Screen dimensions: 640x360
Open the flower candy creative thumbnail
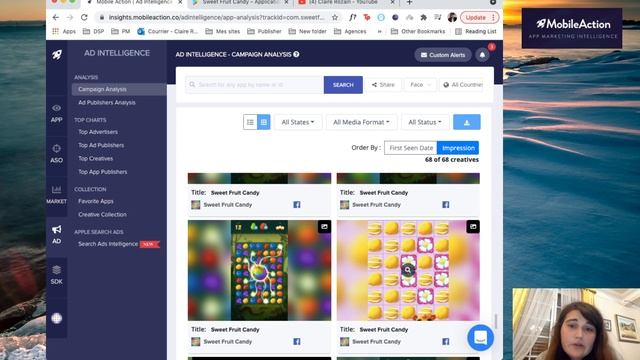[408, 270]
